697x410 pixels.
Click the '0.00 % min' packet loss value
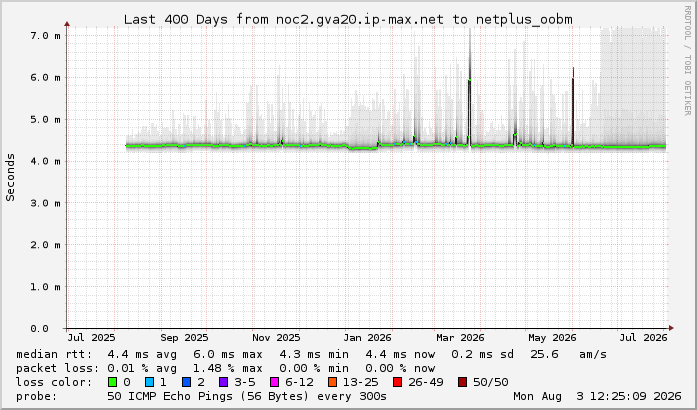coord(314,368)
